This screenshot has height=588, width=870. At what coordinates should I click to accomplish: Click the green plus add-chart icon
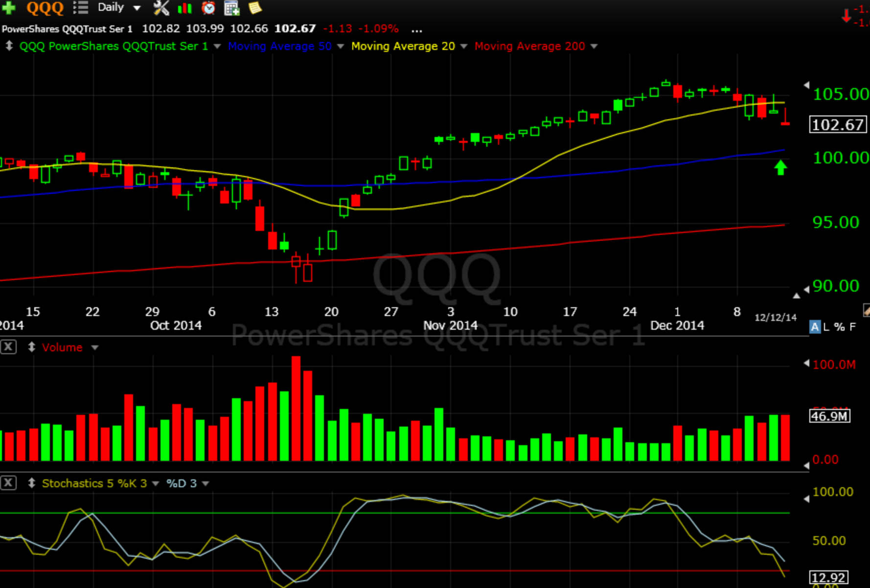click(9, 7)
